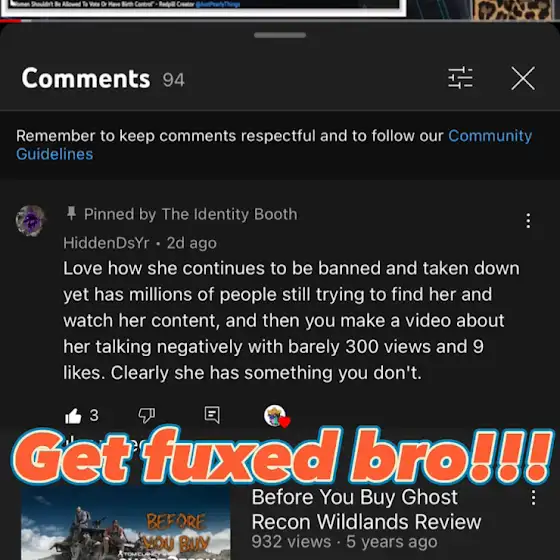Open the Before You Buy Ghost Recon Wildlands Review title

pyautogui.click(x=366, y=509)
